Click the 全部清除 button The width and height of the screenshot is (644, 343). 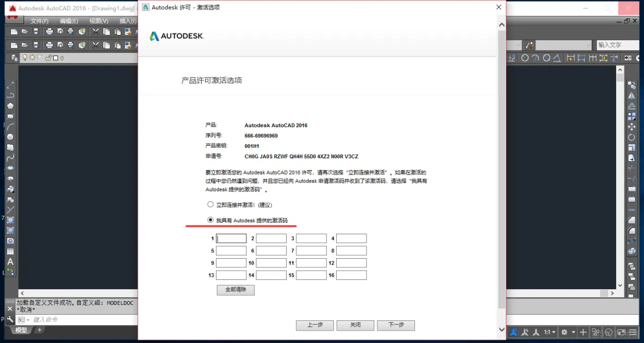[x=236, y=290]
